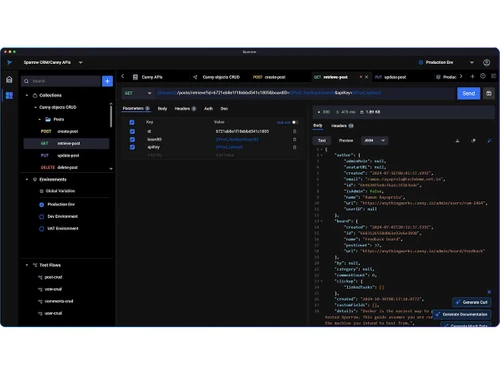
Task: Open the PUT update-post tab
Action: (390, 77)
